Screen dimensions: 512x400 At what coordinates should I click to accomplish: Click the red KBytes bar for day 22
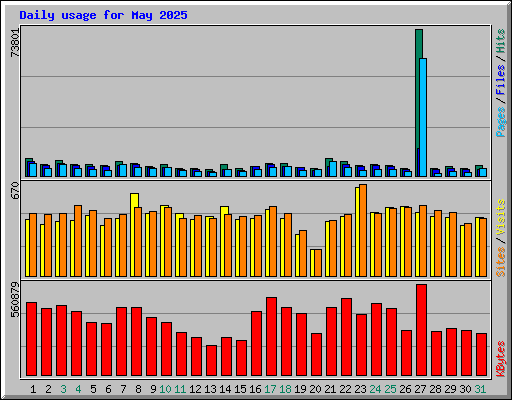point(346,337)
